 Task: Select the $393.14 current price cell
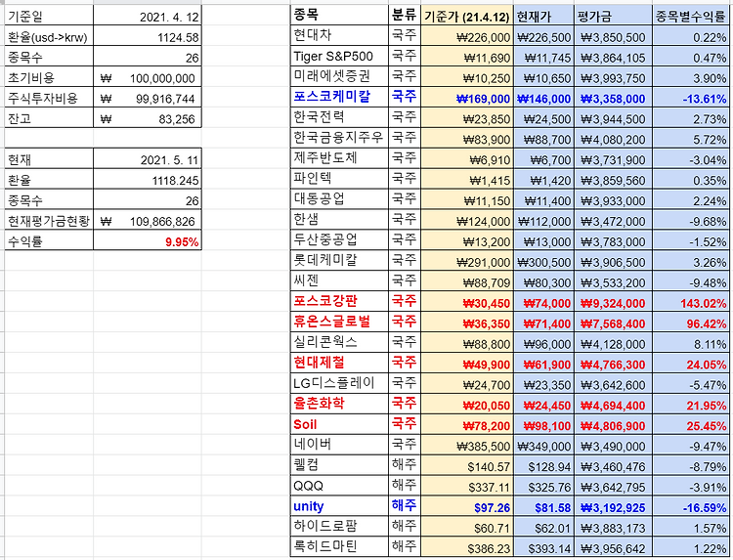click(543, 548)
